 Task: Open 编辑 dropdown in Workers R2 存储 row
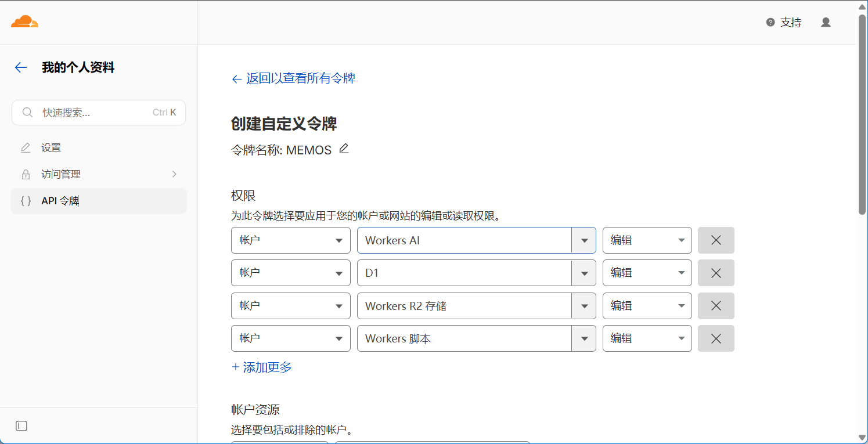[647, 306]
